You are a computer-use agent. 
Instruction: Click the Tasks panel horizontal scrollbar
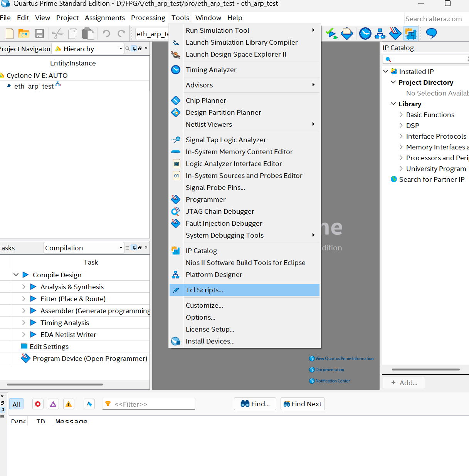point(55,384)
